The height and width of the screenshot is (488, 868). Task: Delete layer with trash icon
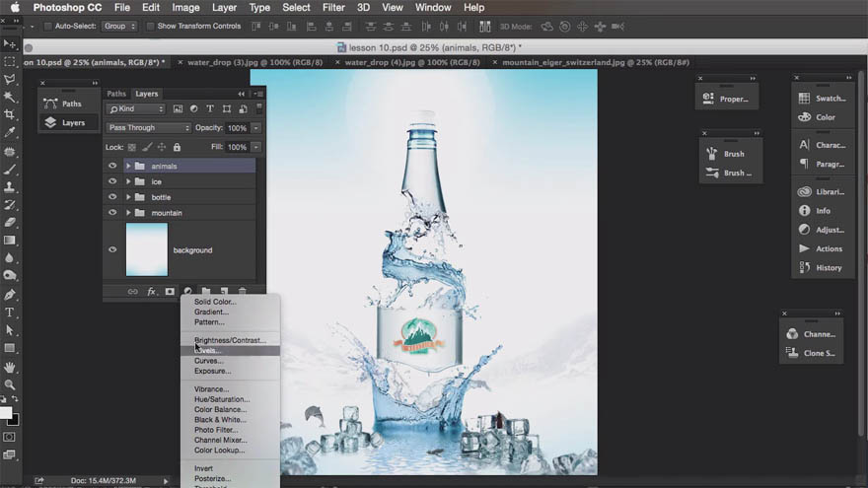click(x=242, y=292)
